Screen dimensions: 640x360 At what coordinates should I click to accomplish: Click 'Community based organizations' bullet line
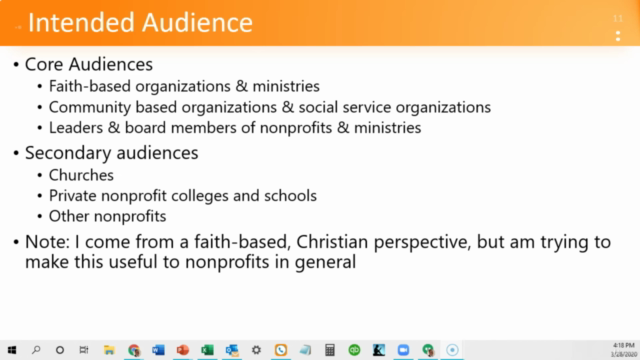[x=270, y=107]
